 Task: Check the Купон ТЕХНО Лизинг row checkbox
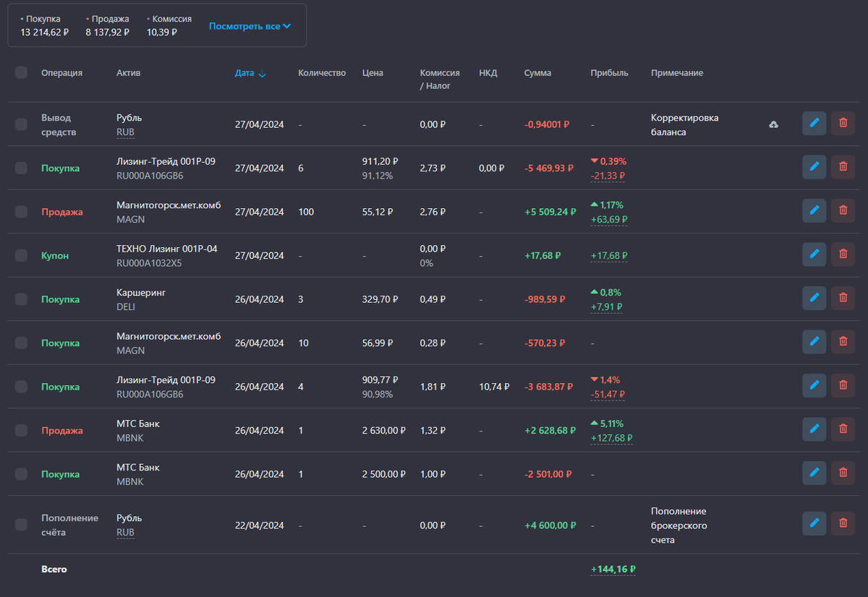[x=21, y=255]
